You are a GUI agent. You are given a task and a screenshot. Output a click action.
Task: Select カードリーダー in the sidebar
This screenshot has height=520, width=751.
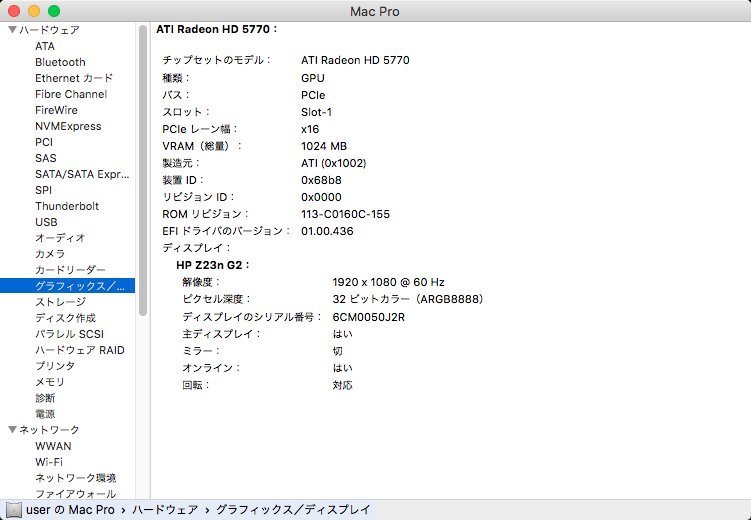[x=70, y=270]
